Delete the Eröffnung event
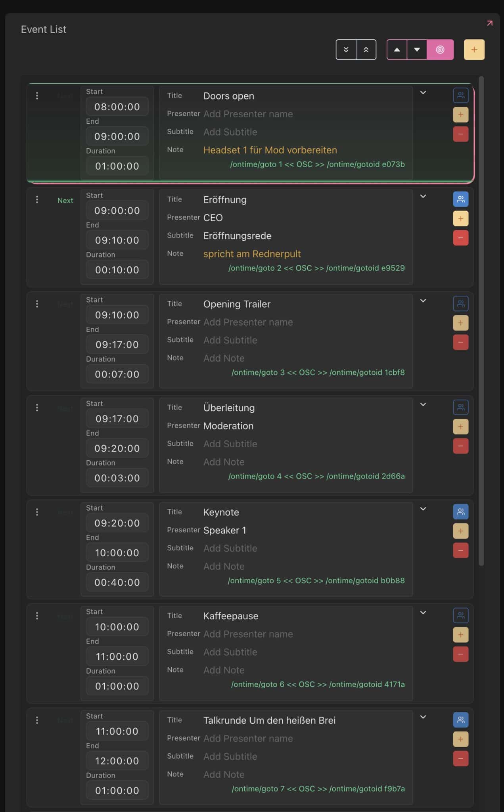 460,238
